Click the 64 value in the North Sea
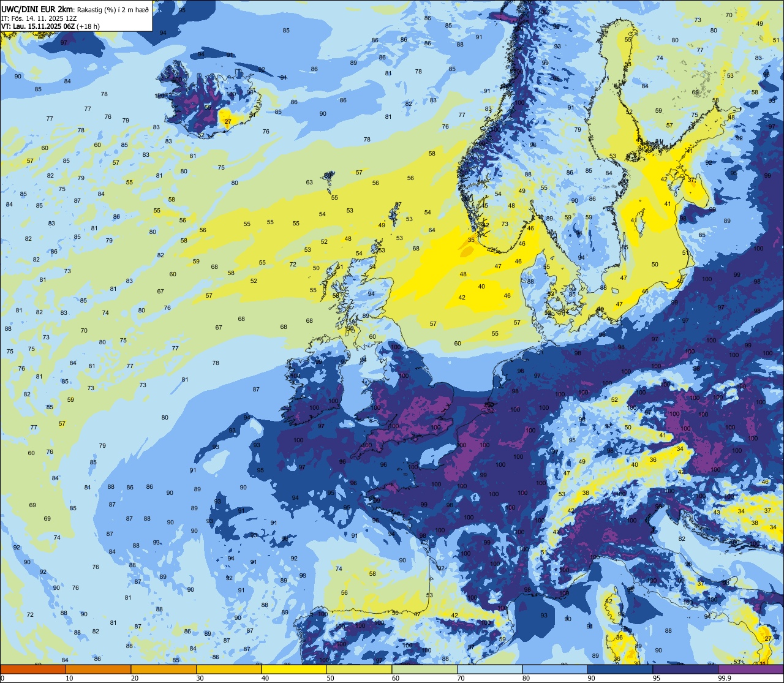 432,230
